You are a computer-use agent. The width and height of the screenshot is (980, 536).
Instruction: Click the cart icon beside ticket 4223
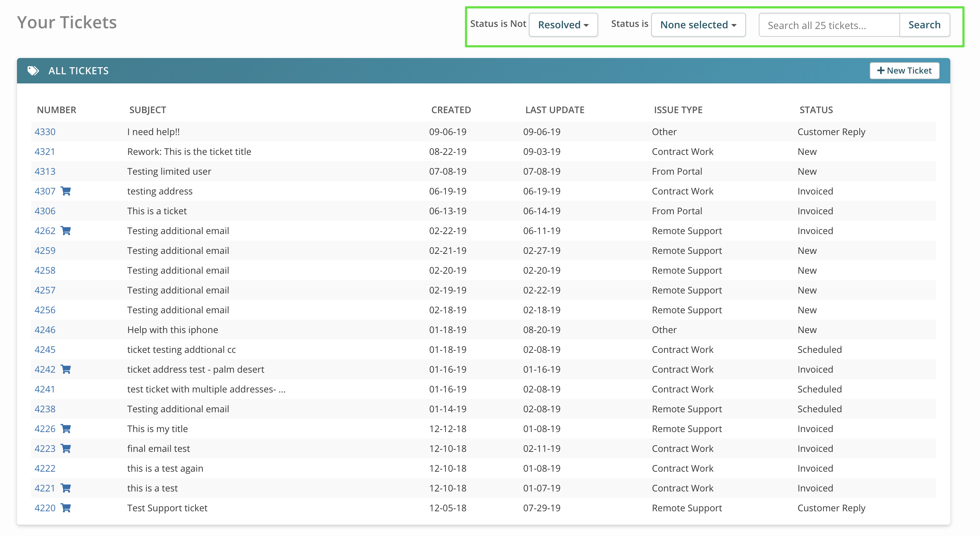pyautogui.click(x=66, y=448)
